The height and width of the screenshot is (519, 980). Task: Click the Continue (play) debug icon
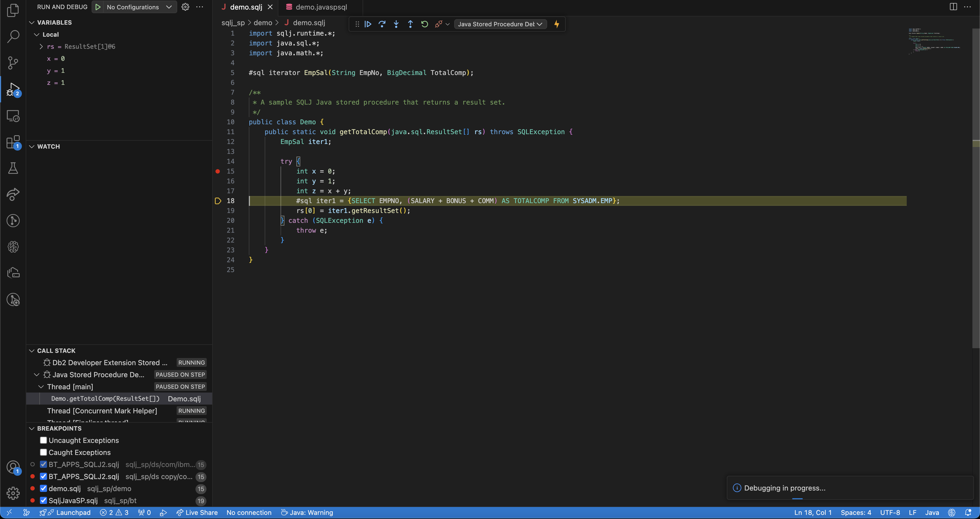368,24
